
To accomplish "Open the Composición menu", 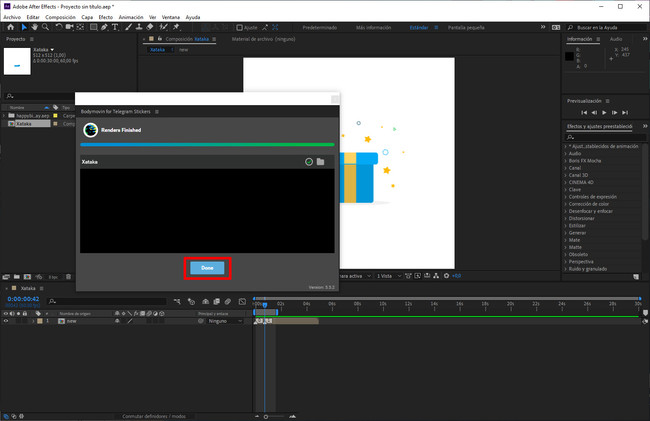I will coord(60,17).
